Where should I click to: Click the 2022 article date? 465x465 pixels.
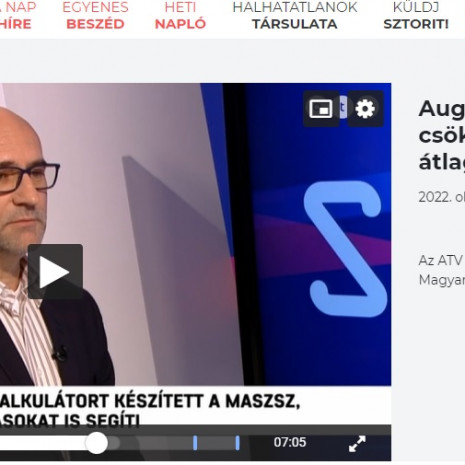[x=442, y=197]
